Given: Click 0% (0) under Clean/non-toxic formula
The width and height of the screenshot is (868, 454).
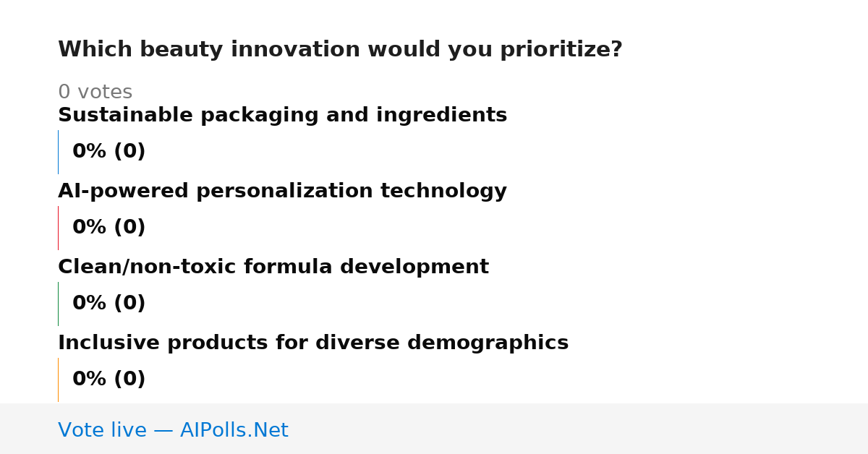Looking at the screenshot, I should click(x=109, y=304).
